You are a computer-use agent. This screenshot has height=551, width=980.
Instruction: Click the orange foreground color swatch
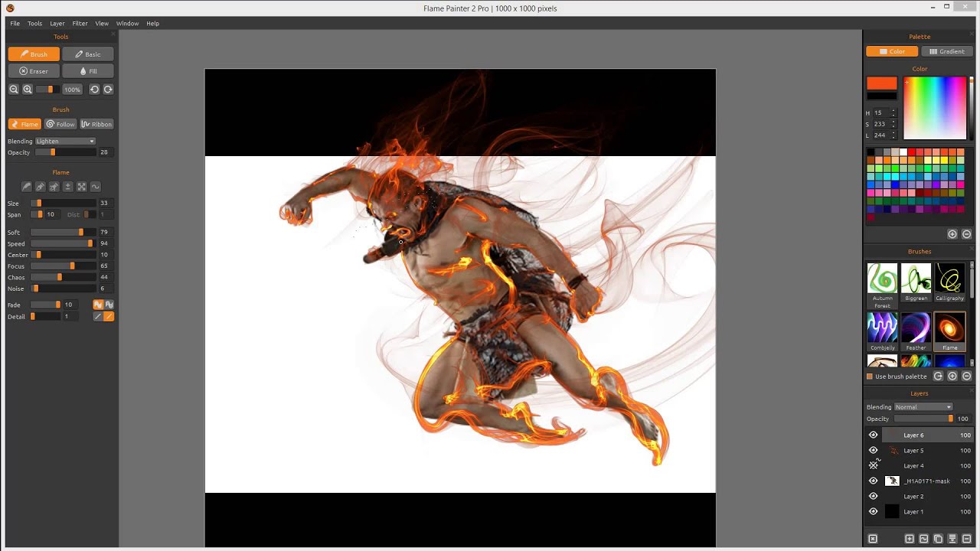pos(881,83)
